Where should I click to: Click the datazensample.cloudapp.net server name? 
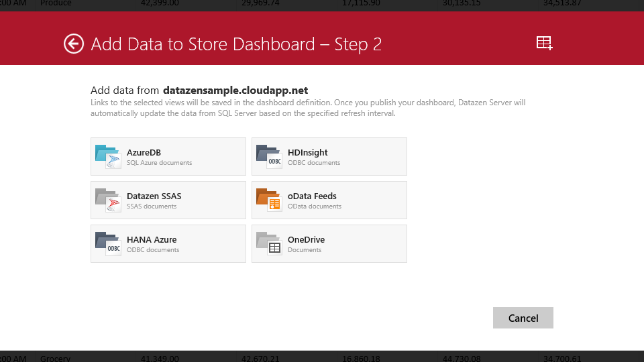235,90
